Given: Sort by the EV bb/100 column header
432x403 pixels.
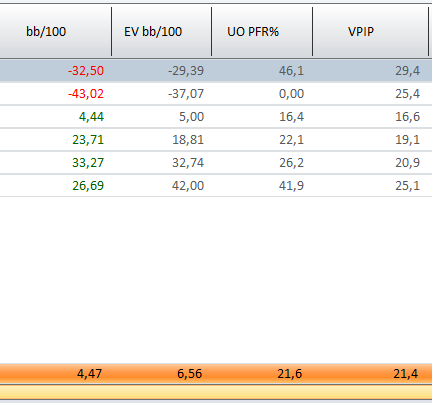Looking at the screenshot, I should (153, 32).
